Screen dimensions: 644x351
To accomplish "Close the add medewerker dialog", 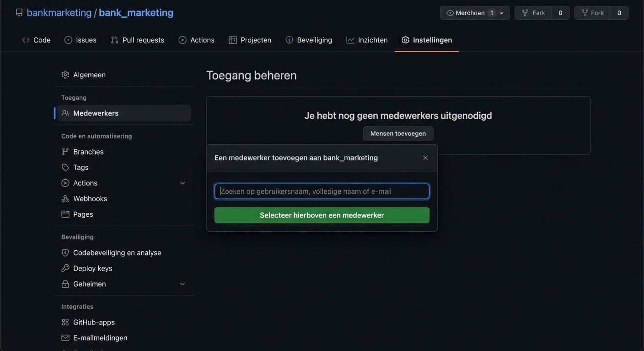I will [425, 158].
